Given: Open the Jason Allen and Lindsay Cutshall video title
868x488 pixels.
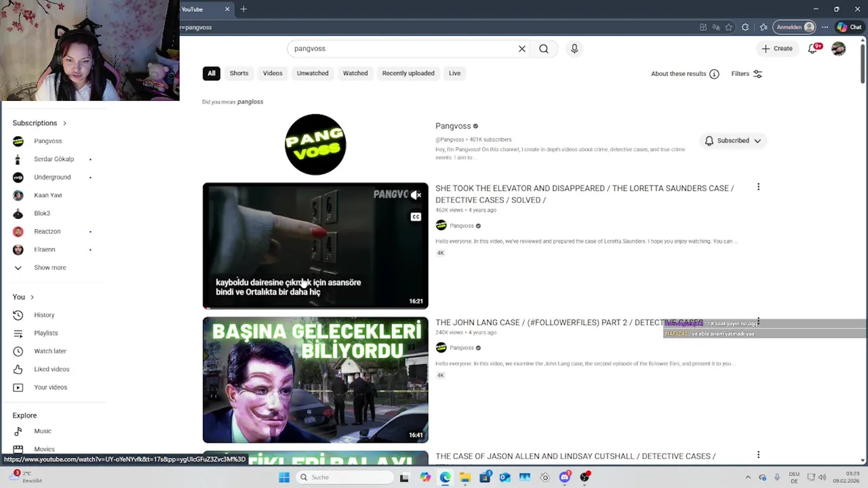Looking at the screenshot, I should coord(575,456).
